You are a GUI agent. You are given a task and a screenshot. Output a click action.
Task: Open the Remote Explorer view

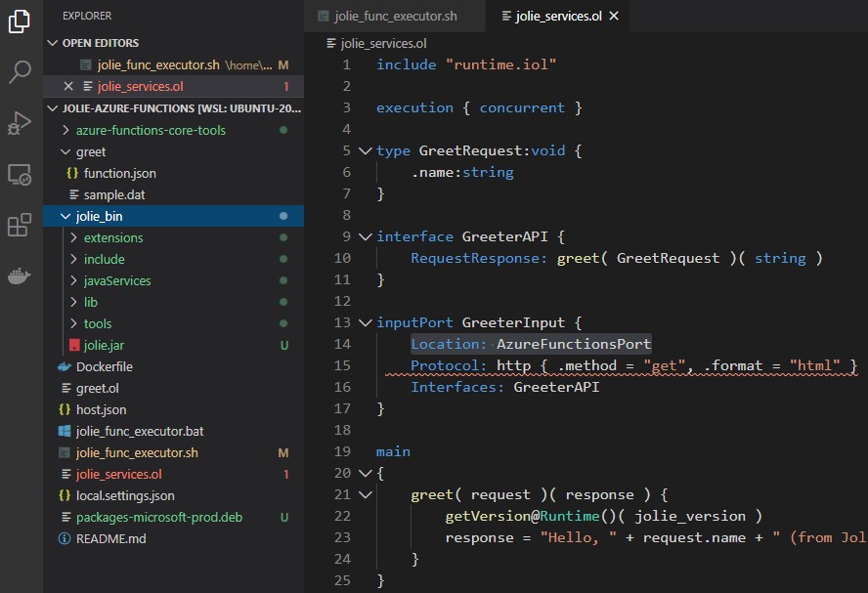click(x=22, y=174)
